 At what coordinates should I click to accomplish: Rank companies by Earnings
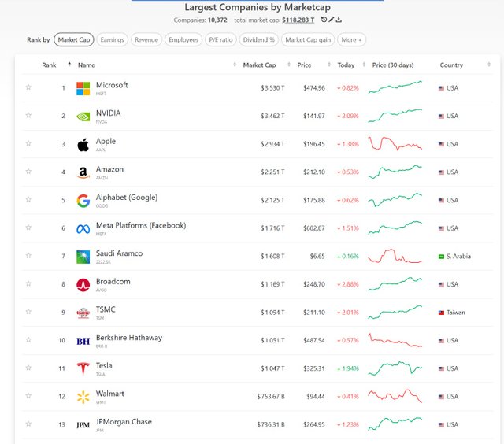[x=112, y=40]
